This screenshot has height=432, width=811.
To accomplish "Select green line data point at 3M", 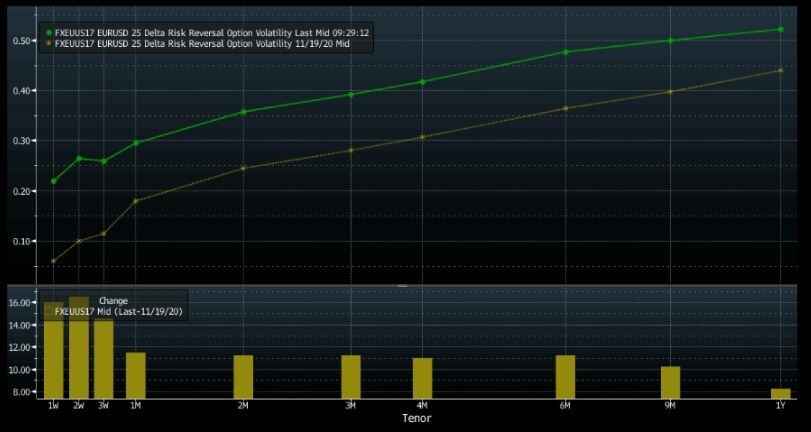I will tap(351, 94).
